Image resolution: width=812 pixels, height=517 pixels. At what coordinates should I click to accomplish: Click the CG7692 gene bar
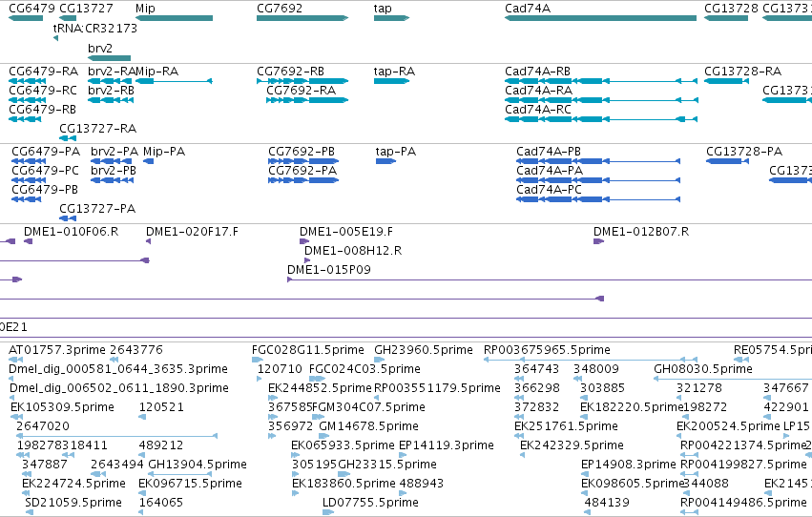tap(302, 18)
